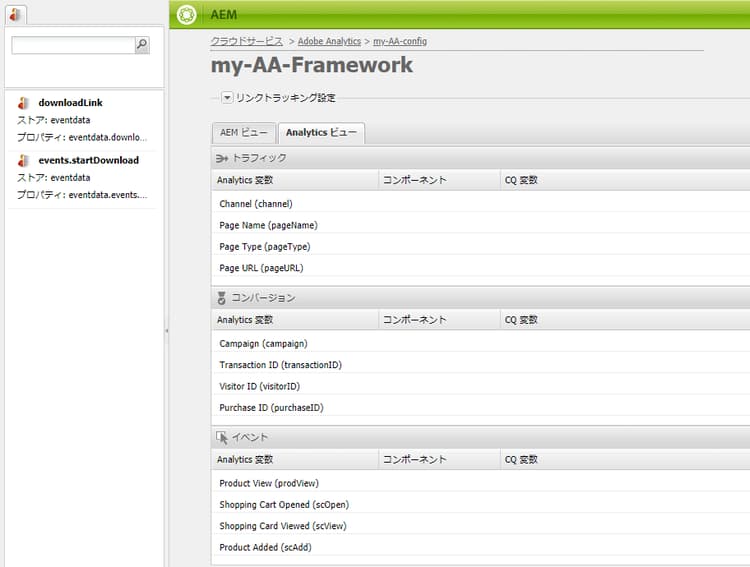
Task: Click the traffic section arrow icon
Action: click(221, 158)
